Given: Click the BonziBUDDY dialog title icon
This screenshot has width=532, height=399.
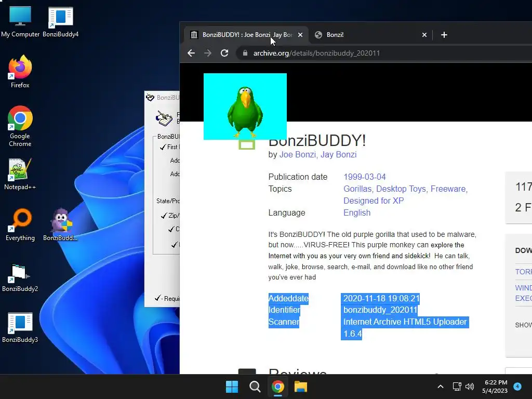Looking at the screenshot, I should point(150,98).
